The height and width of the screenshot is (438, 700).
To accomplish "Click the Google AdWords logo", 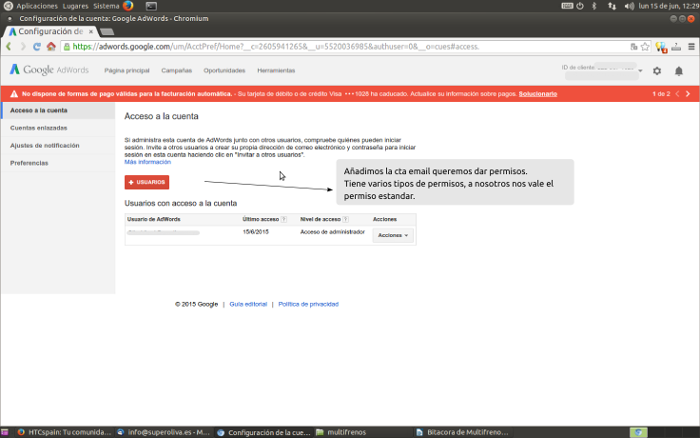I will [x=49, y=70].
